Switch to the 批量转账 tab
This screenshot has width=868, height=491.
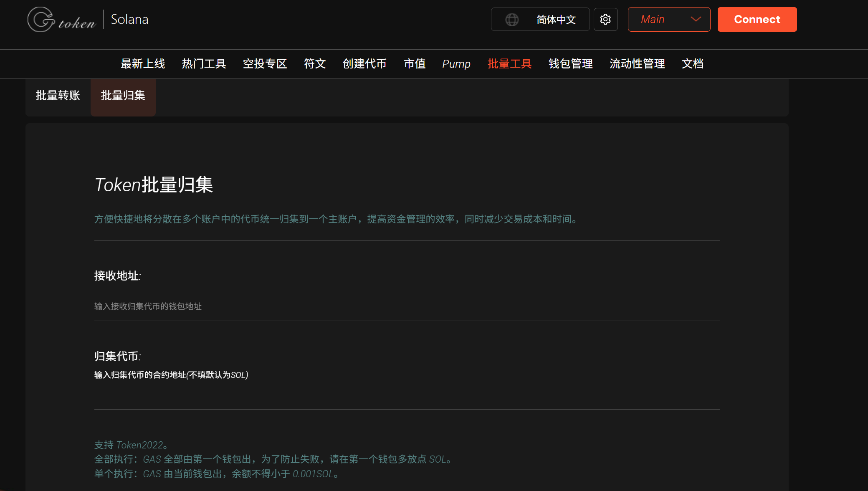point(58,96)
